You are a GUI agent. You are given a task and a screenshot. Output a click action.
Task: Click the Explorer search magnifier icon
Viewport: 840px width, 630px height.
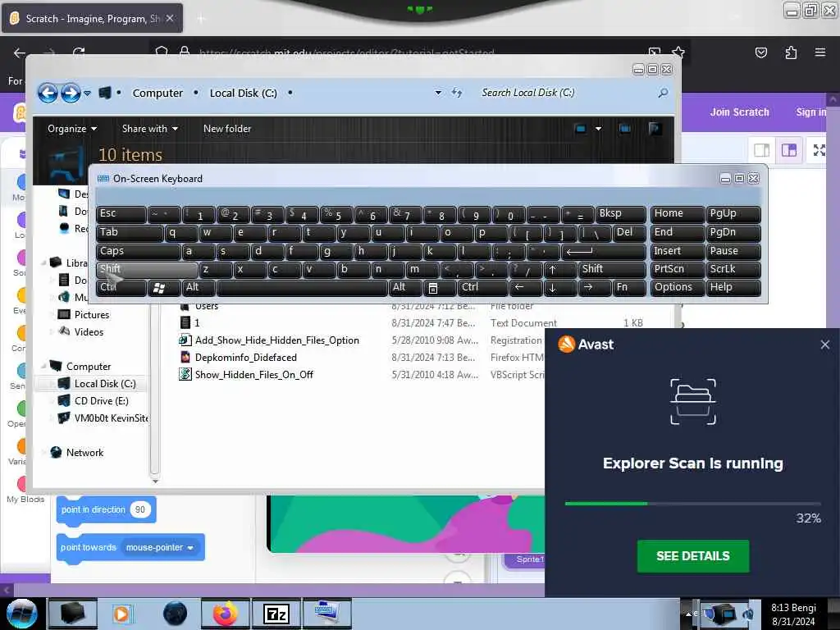pyautogui.click(x=663, y=93)
